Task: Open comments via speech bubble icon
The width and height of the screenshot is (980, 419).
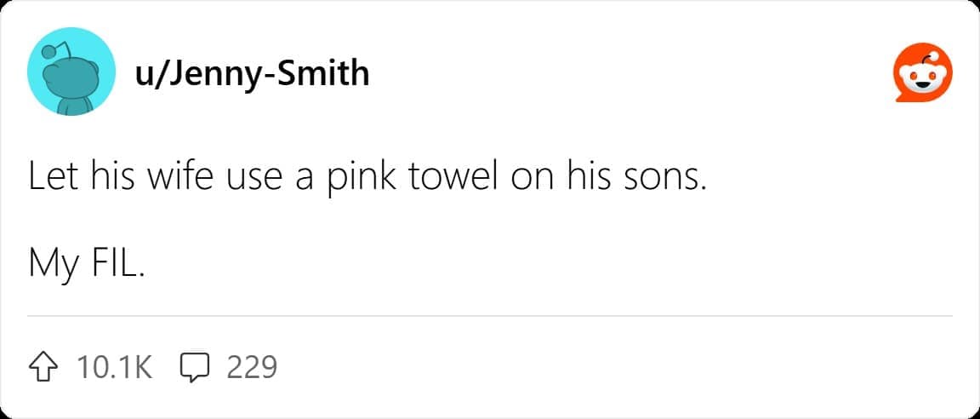Action: [196, 368]
